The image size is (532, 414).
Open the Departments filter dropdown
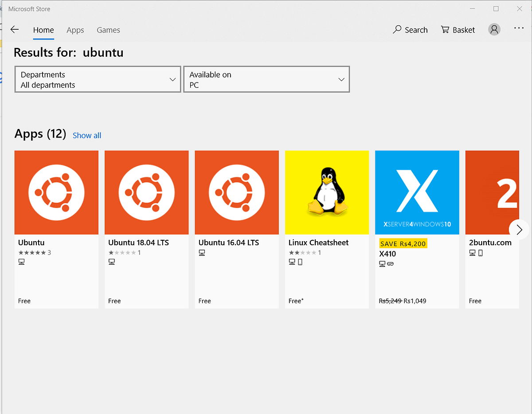[x=97, y=79]
